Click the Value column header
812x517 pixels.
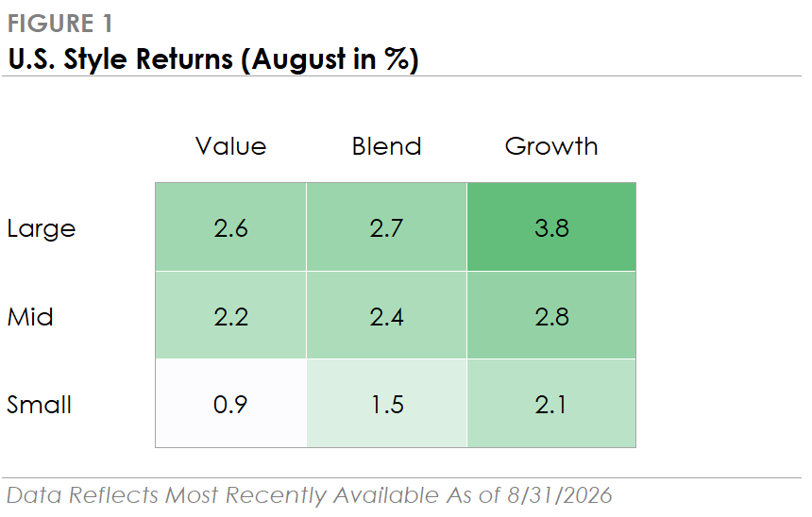231,146
